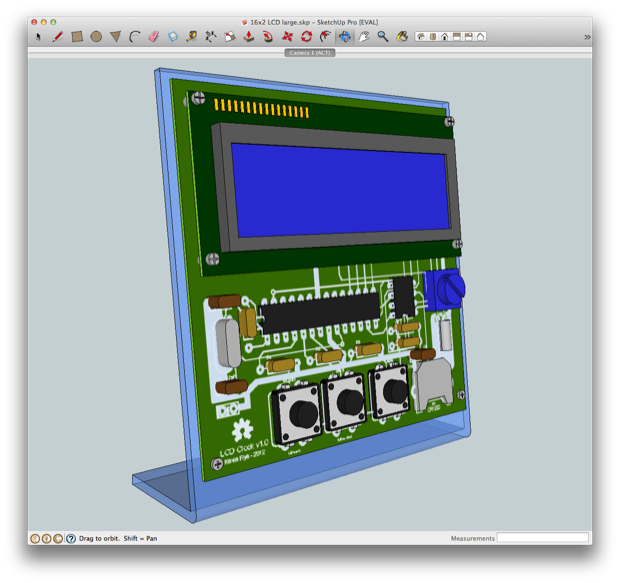Open the Camera 1 (ACT) scene tab

point(310,53)
